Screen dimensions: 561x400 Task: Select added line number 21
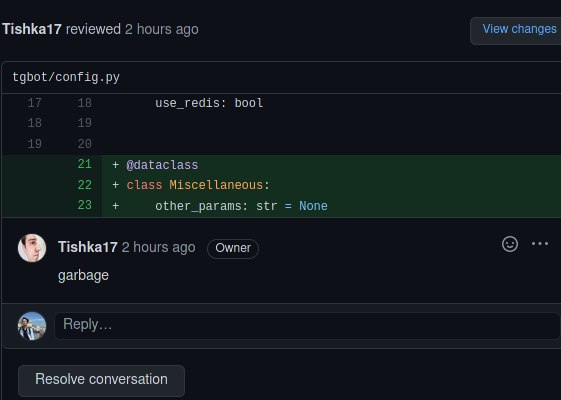[84, 164]
